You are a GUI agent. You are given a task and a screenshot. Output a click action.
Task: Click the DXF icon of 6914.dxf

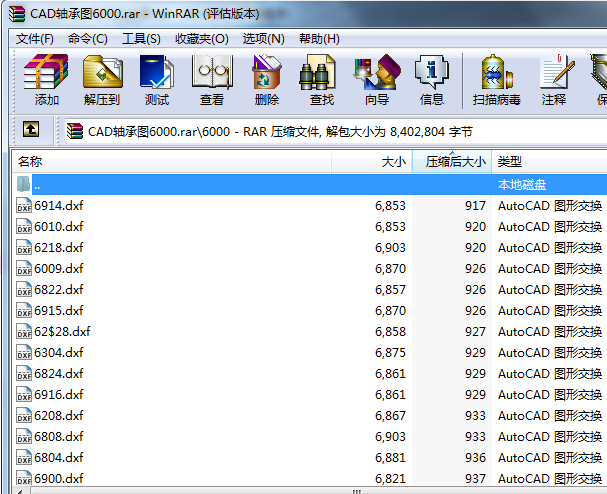24,205
